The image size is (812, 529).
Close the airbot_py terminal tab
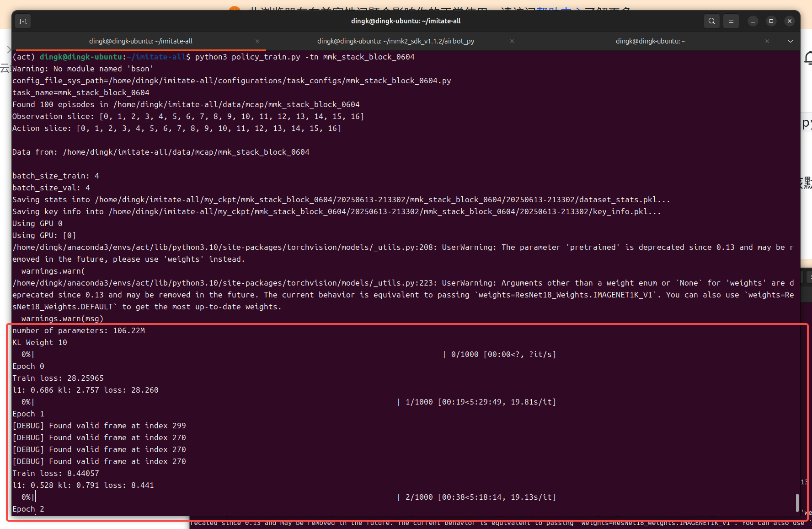[x=512, y=41]
